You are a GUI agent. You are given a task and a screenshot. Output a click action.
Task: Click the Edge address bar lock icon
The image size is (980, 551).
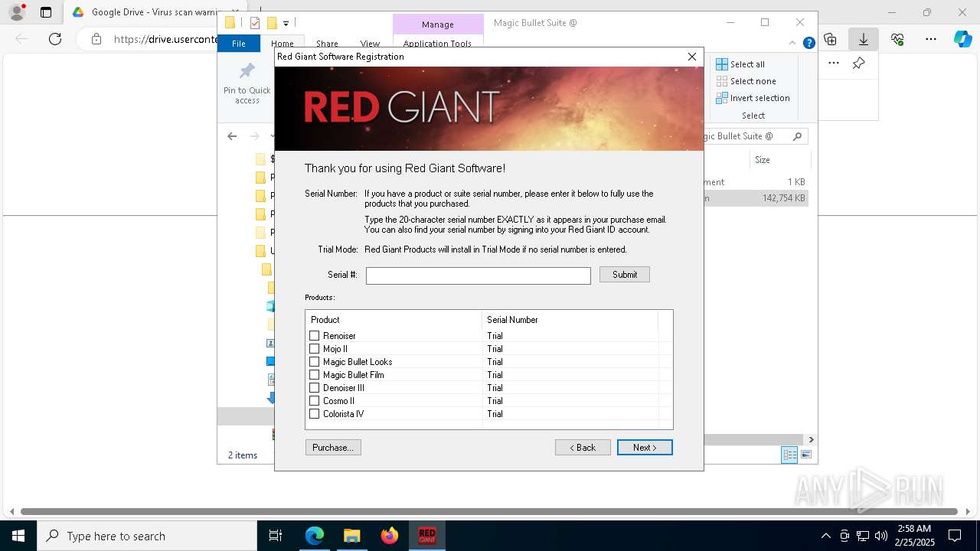point(96,39)
